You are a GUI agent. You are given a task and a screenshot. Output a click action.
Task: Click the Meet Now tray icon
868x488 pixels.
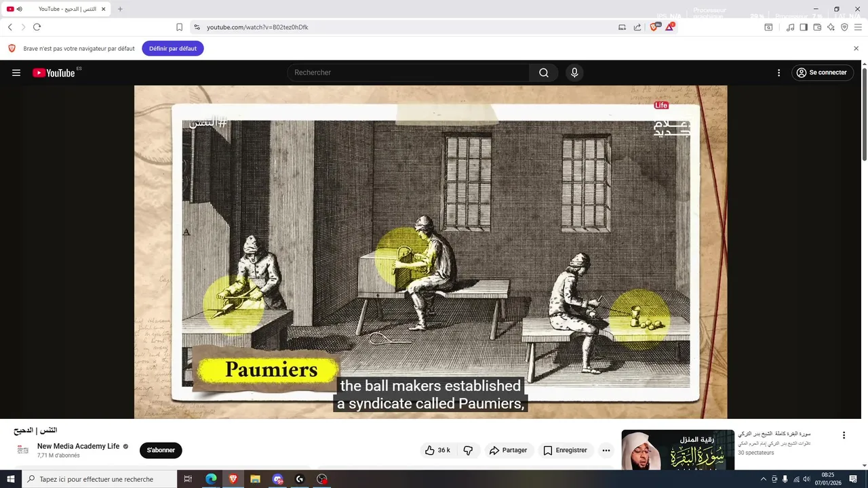(774, 479)
